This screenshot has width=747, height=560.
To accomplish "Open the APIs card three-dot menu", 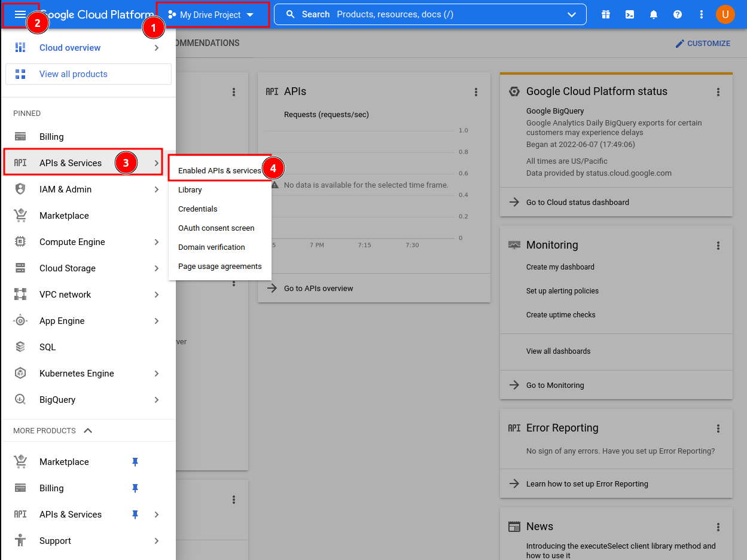I will click(x=476, y=92).
